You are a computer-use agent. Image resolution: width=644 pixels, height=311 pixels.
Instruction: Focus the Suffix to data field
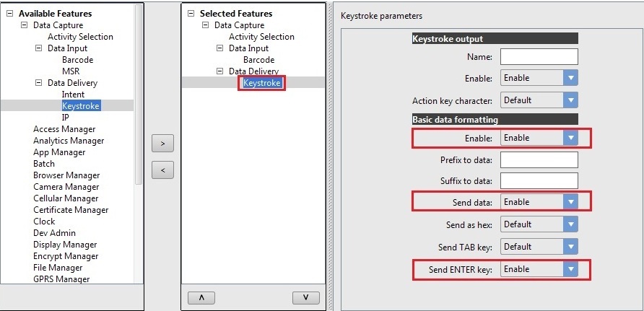pyautogui.click(x=539, y=180)
